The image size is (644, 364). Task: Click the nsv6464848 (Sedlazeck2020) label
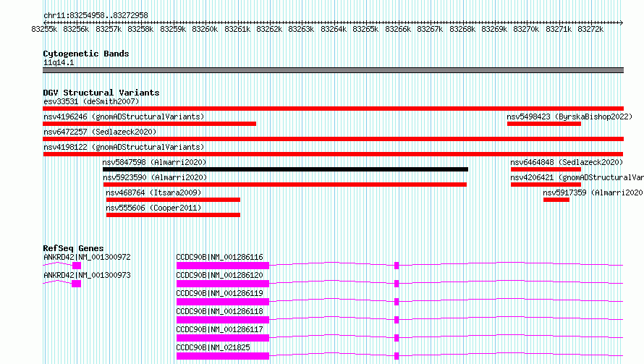tap(567, 162)
